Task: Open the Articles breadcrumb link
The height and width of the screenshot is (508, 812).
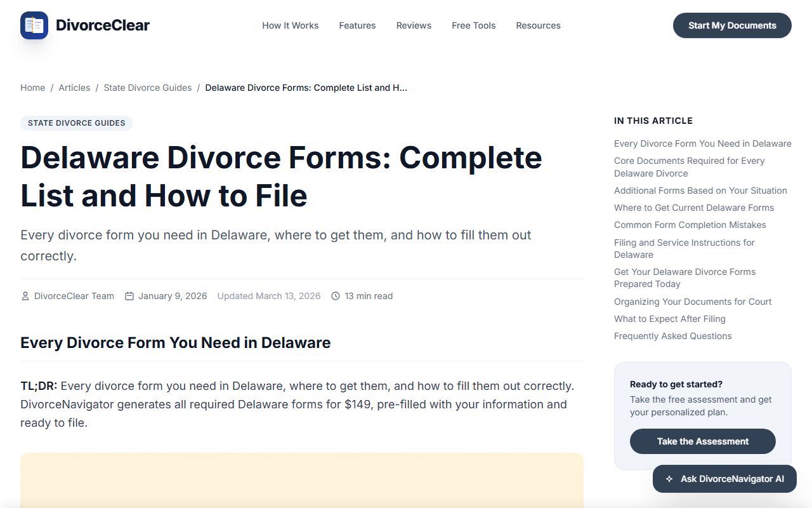Action: (x=74, y=88)
